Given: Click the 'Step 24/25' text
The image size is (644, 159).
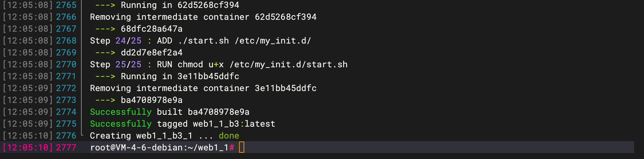Looking at the screenshot, I should pyautogui.click(x=116, y=41).
